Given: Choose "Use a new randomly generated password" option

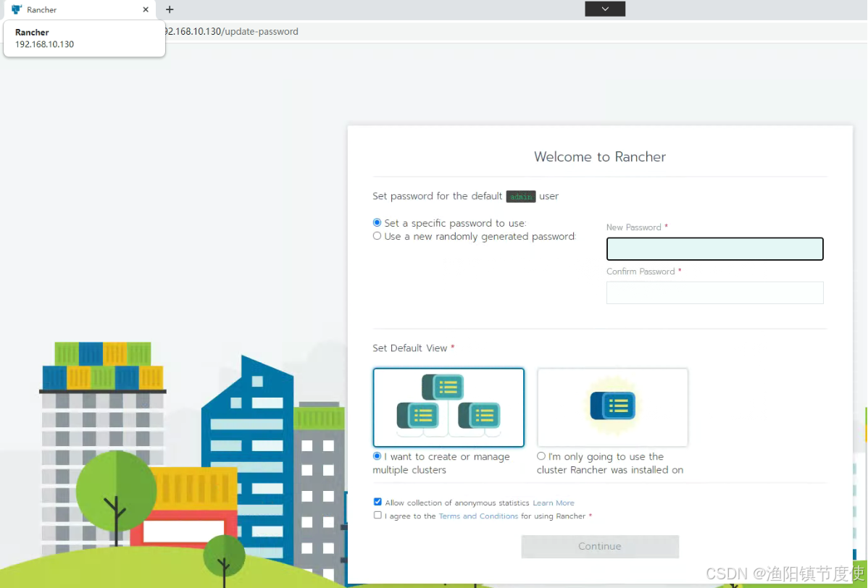Looking at the screenshot, I should [x=377, y=235].
